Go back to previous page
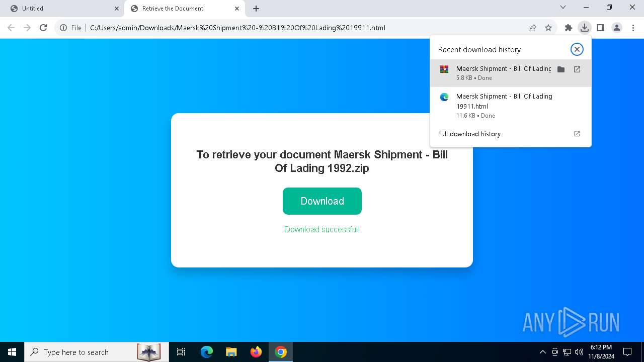 (x=11, y=28)
